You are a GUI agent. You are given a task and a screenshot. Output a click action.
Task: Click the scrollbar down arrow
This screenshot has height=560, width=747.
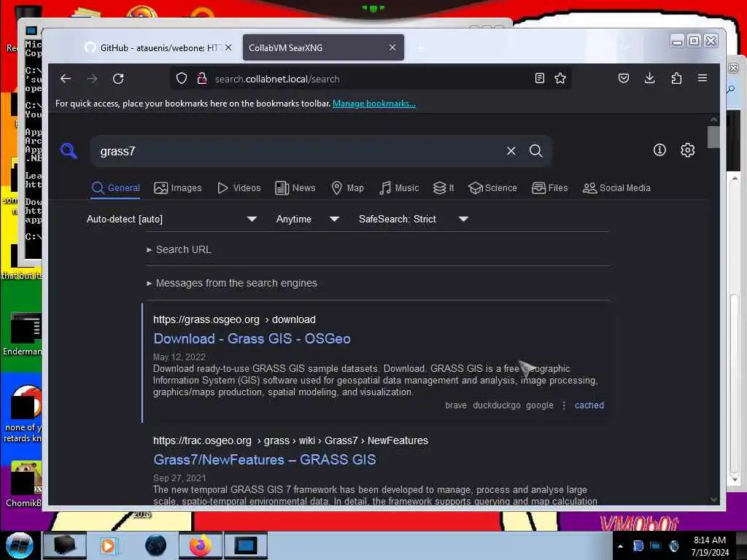(x=713, y=499)
